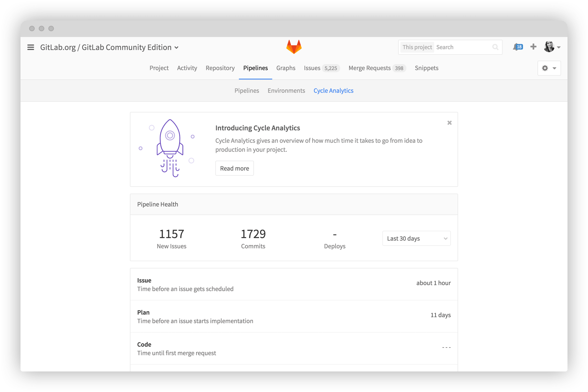Select the Plan stage row
The width and height of the screenshot is (588, 392).
tap(294, 316)
